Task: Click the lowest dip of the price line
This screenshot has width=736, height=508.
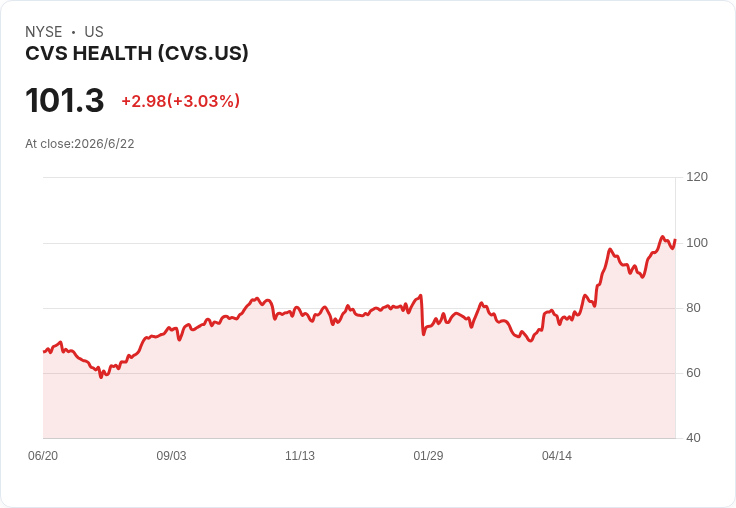Action: point(101,377)
